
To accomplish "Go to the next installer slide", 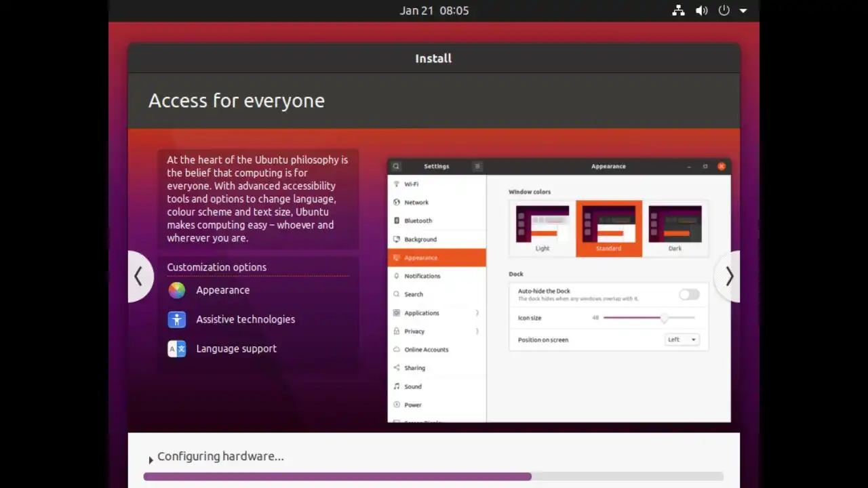I will pos(728,276).
